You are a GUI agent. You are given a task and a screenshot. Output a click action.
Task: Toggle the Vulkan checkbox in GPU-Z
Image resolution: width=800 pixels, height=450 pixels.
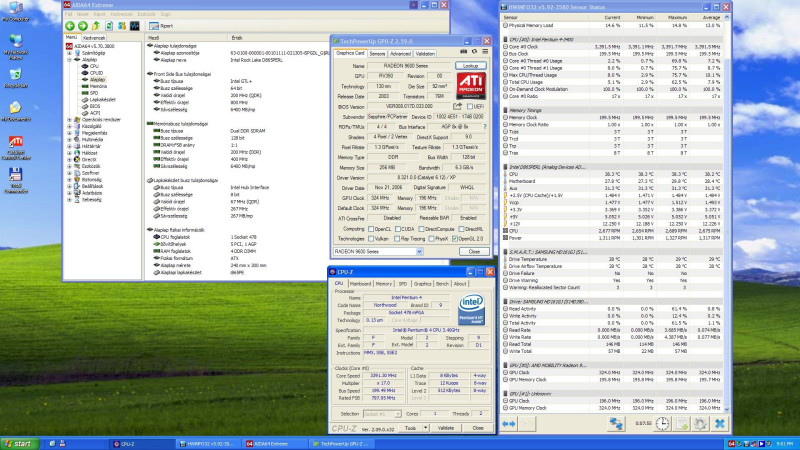[x=371, y=239]
